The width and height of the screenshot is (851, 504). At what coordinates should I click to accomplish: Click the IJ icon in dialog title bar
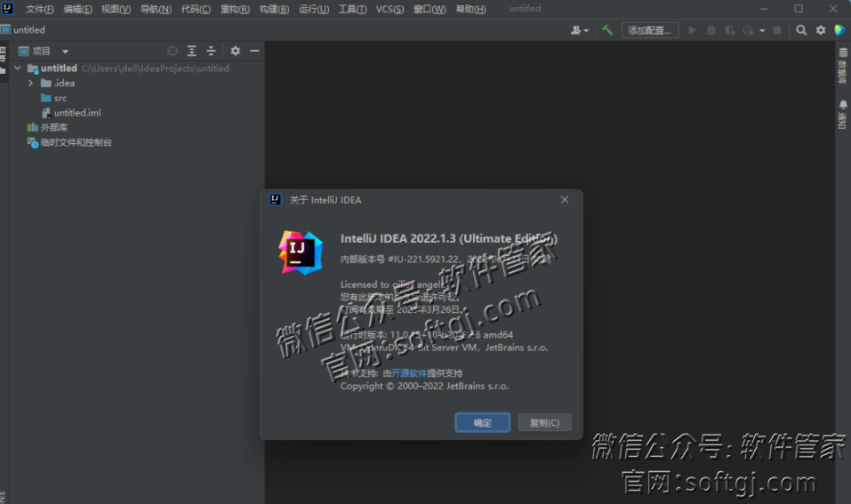275,200
